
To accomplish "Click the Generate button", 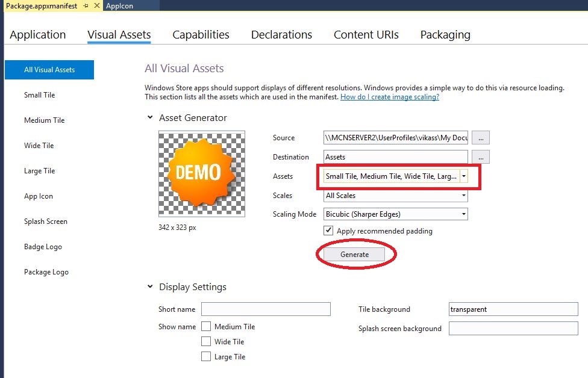I will tap(354, 255).
